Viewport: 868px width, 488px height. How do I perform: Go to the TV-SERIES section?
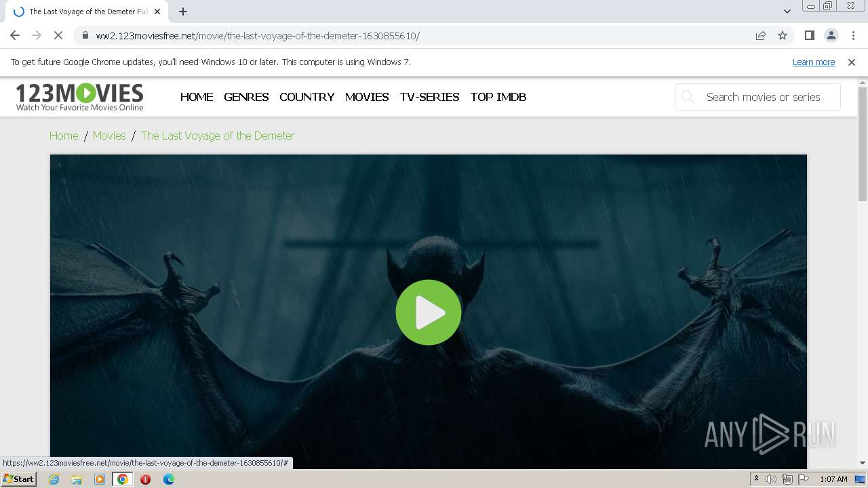[429, 97]
